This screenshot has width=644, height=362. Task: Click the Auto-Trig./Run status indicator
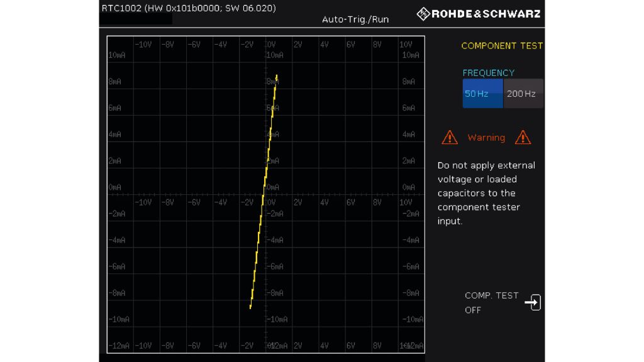(355, 19)
